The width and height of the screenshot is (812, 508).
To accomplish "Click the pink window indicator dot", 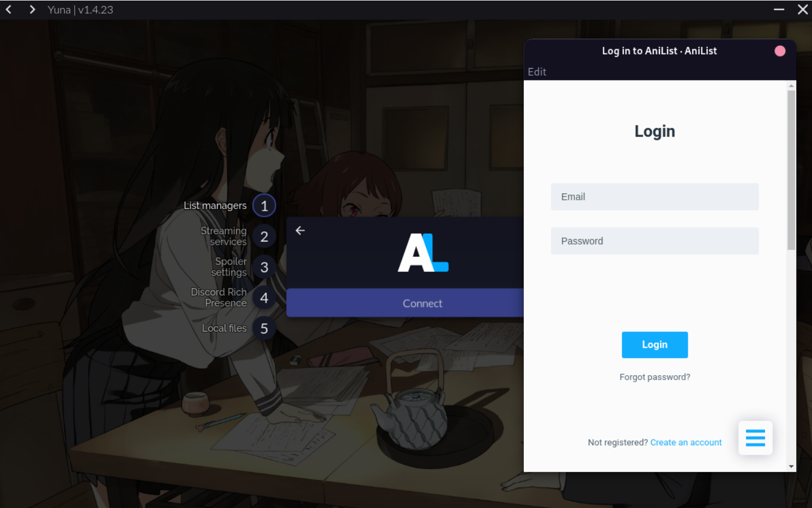I will pyautogui.click(x=780, y=50).
